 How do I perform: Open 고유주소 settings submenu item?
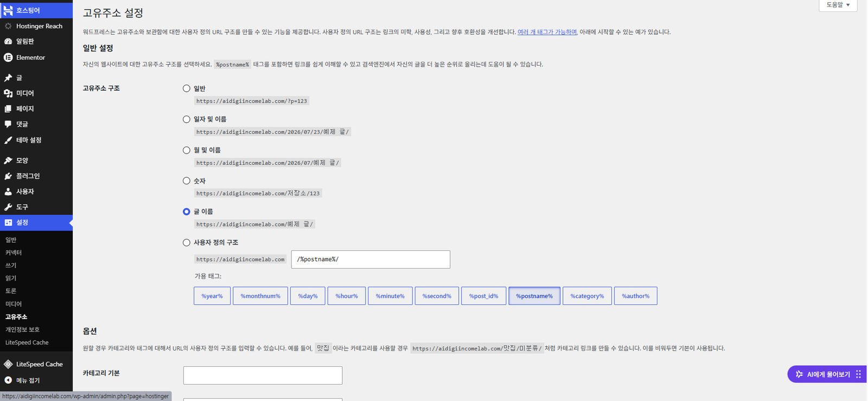[x=16, y=317]
